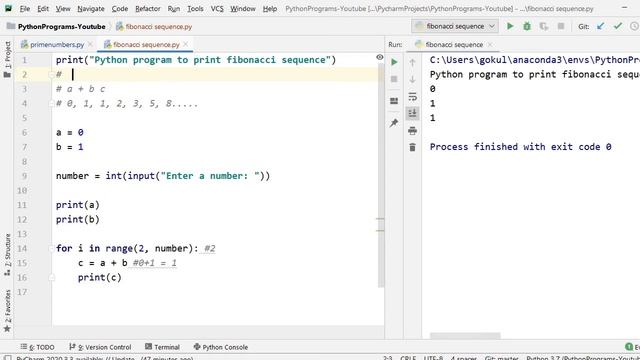
Task: Open the Help menu
Action: click(x=269, y=9)
